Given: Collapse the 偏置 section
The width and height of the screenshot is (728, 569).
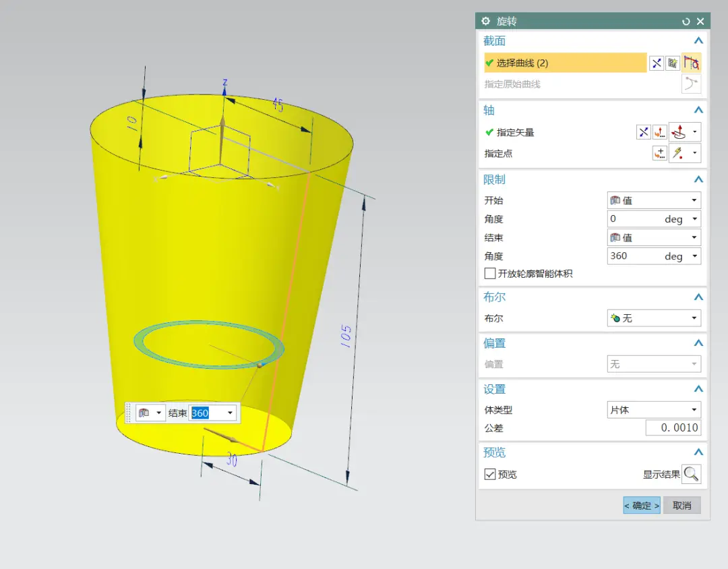Looking at the screenshot, I should pyautogui.click(x=698, y=342).
